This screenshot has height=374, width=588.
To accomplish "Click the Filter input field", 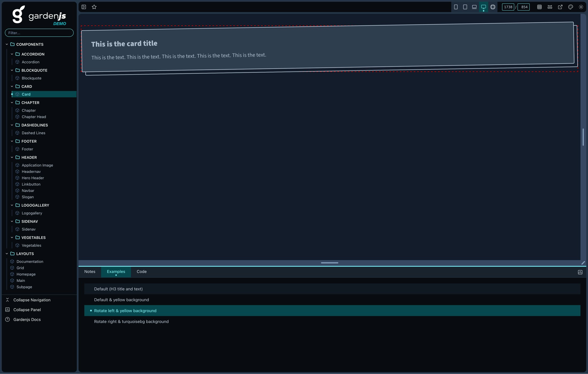I will point(39,33).
